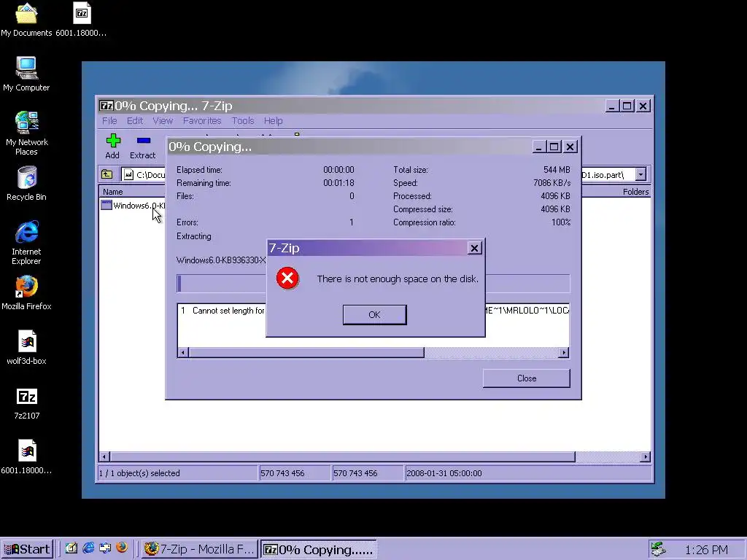The height and width of the screenshot is (560, 747).
Task: Select the Windows6.0-K file row
Action: pos(133,206)
